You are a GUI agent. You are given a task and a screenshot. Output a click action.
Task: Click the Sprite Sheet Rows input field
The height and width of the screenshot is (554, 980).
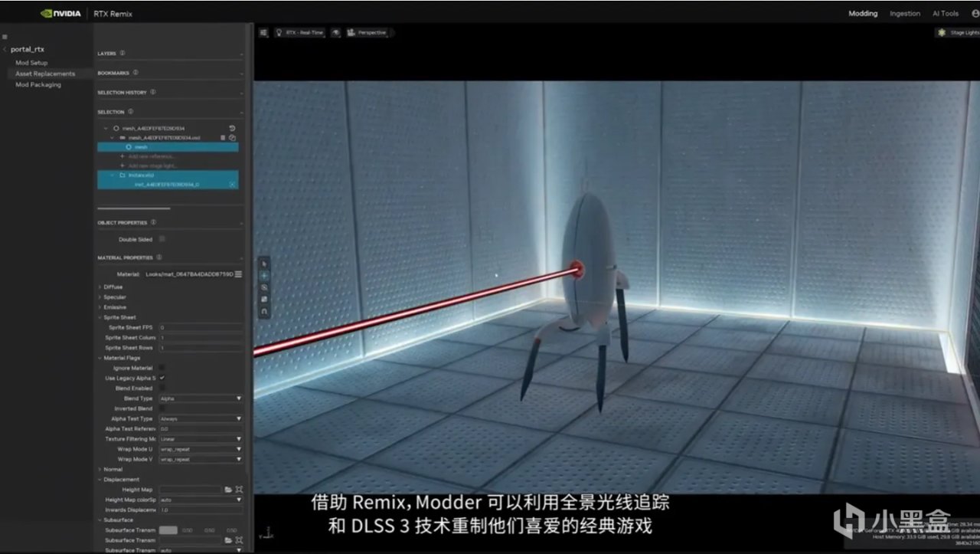click(x=201, y=348)
